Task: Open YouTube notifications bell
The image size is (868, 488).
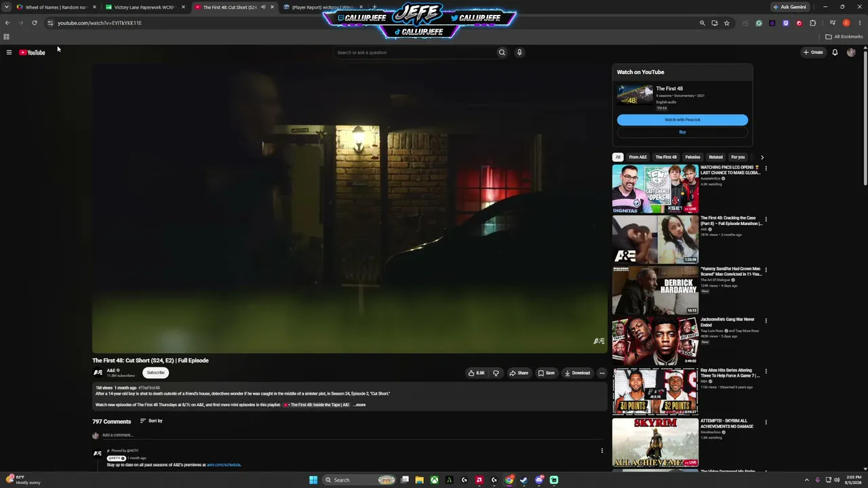Action: coord(835,52)
